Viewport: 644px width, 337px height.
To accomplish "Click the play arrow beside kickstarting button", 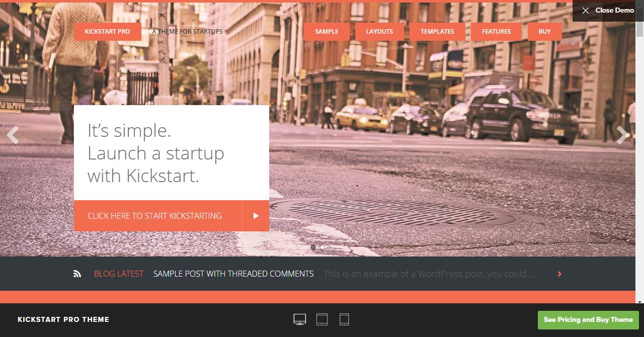I will [256, 216].
